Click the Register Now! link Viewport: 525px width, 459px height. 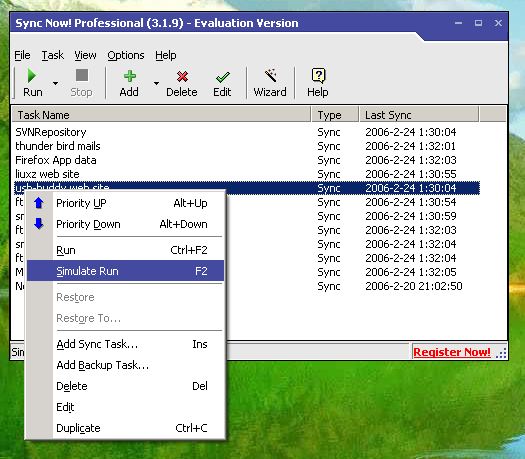tap(452, 352)
